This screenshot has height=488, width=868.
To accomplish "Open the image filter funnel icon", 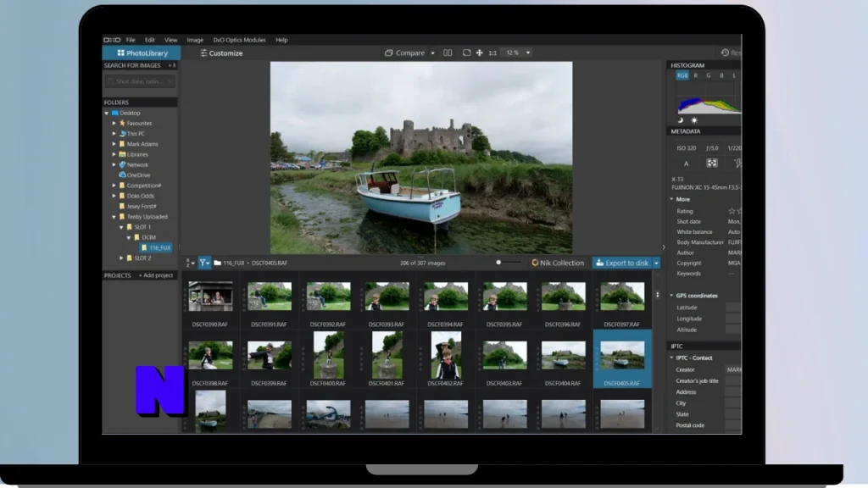I will click(x=203, y=263).
